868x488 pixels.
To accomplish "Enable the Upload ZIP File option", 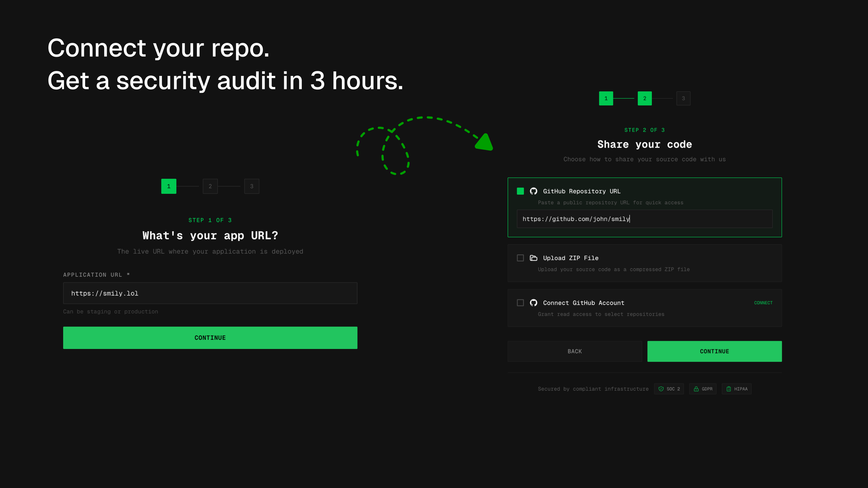I will [520, 258].
